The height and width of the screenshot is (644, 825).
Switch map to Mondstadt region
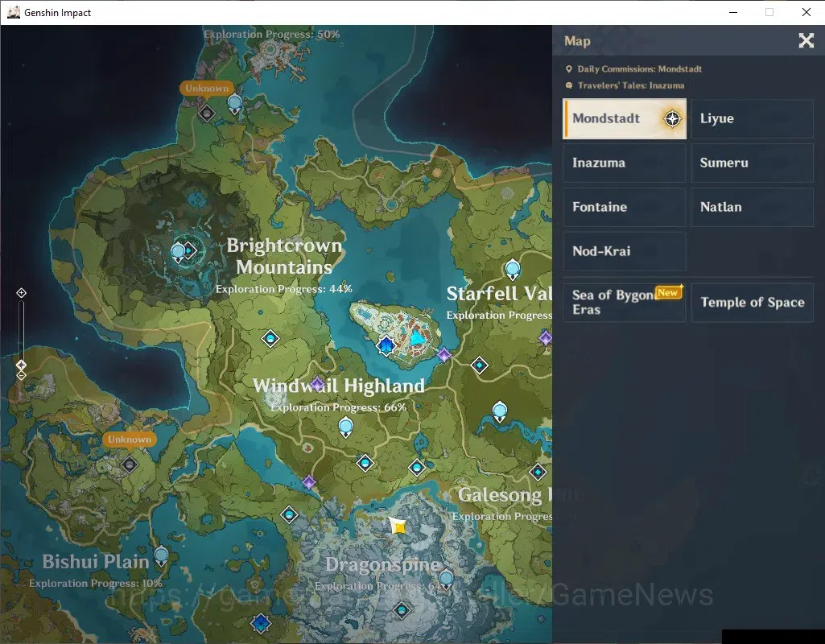[x=625, y=119]
